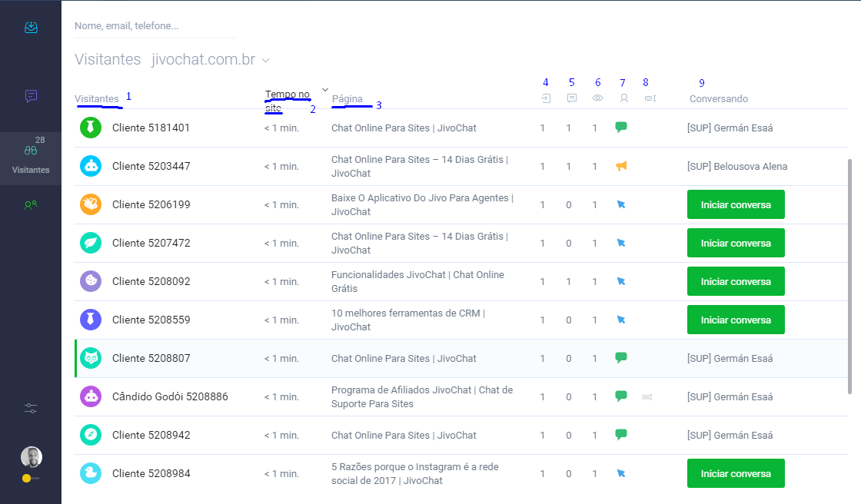This screenshot has height=504, width=861.
Task: Click contact card icon for Cândido Godói
Action: [647, 397]
